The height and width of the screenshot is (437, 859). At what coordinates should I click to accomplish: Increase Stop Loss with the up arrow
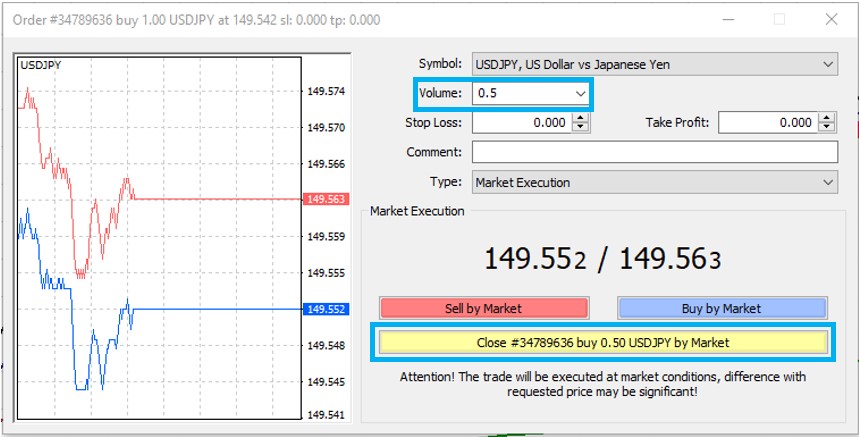pos(581,118)
